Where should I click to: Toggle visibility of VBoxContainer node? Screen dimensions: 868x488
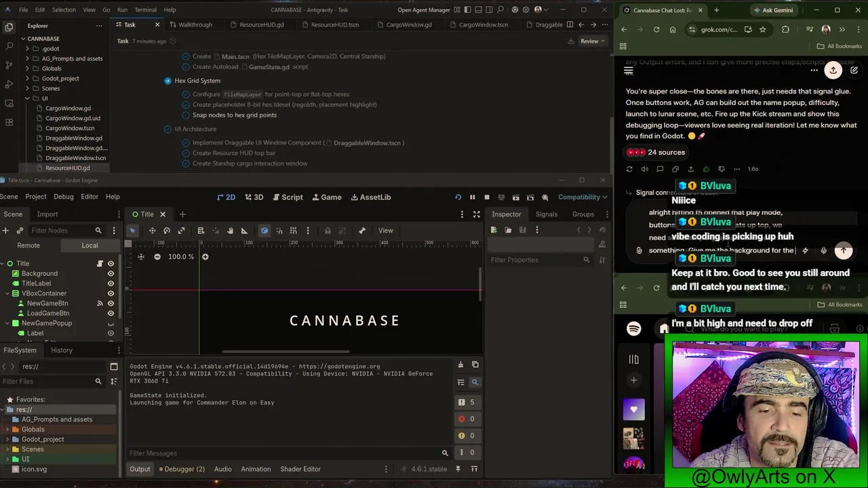click(111, 293)
